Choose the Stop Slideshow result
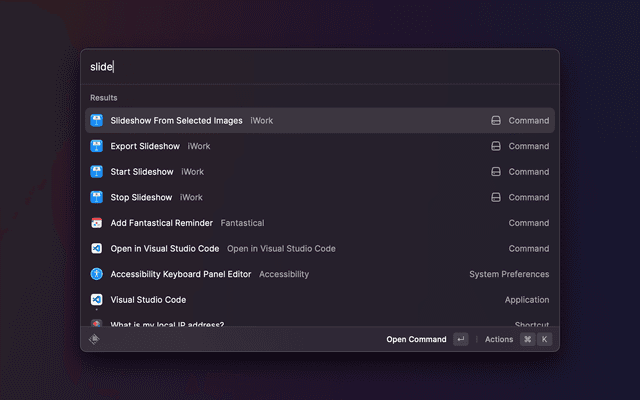This screenshot has height=400, width=640. tap(141, 197)
